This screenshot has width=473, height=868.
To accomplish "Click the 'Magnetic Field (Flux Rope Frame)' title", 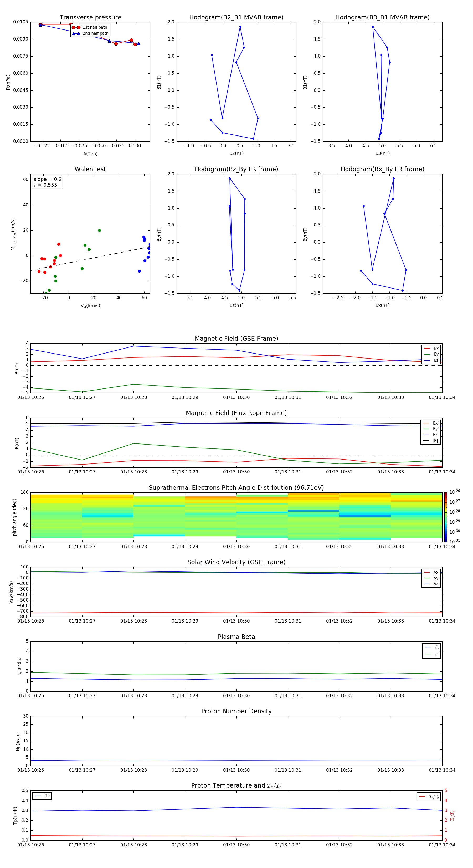I will coord(236,413).
